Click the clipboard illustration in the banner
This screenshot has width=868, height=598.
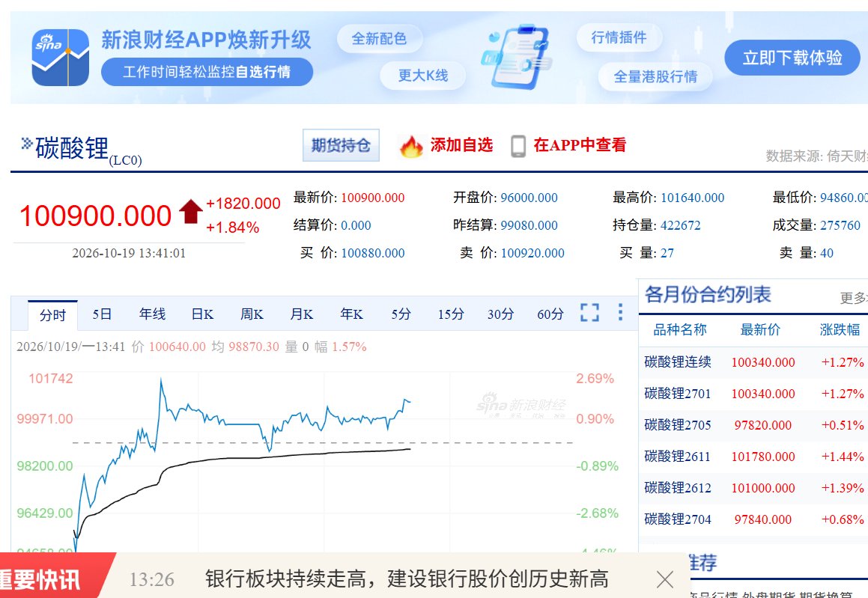[x=517, y=57]
